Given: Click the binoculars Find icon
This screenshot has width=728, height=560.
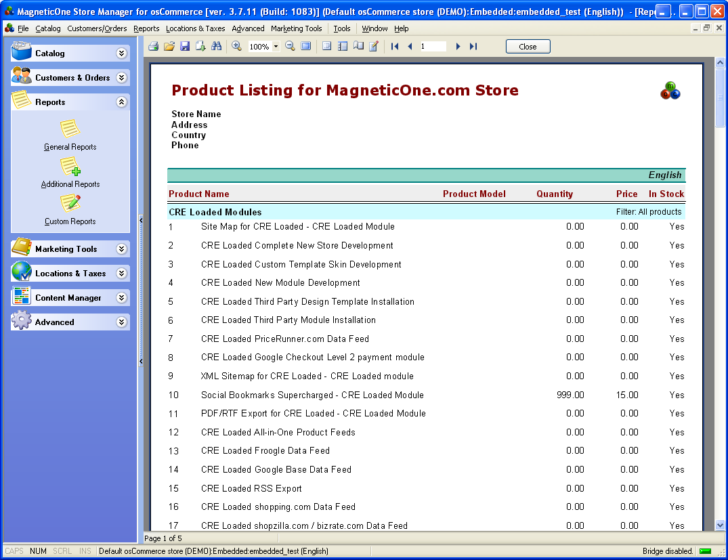Looking at the screenshot, I should (x=217, y=47).
